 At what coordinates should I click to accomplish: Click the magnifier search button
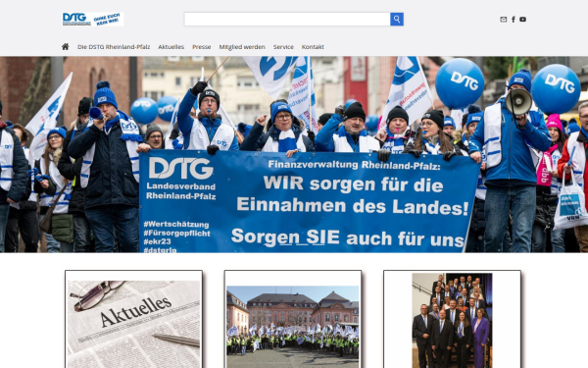click(x=397, y=20)
